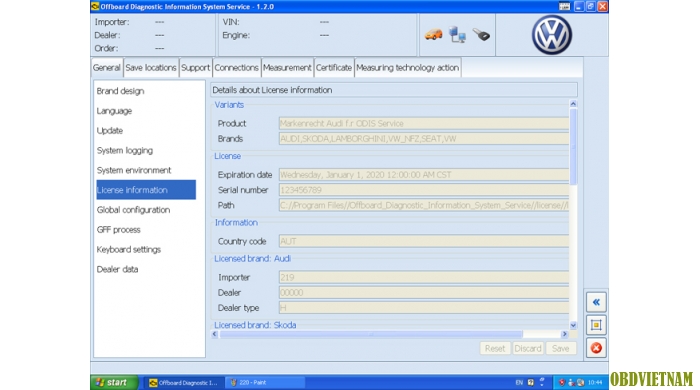The height and width of the screenshot is (390, 700).
Task: Switch to the Certificate tab
Action: (333, 68)
